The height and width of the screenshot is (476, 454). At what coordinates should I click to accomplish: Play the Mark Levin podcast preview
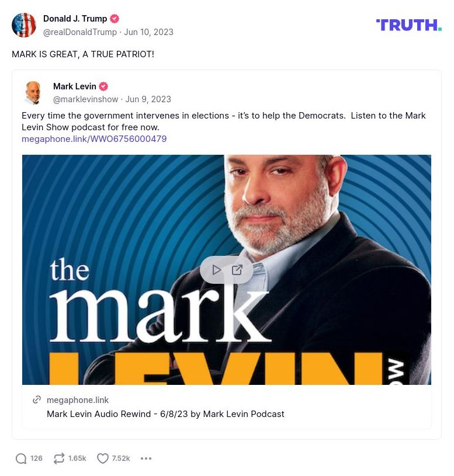click(x=216, y=270)
